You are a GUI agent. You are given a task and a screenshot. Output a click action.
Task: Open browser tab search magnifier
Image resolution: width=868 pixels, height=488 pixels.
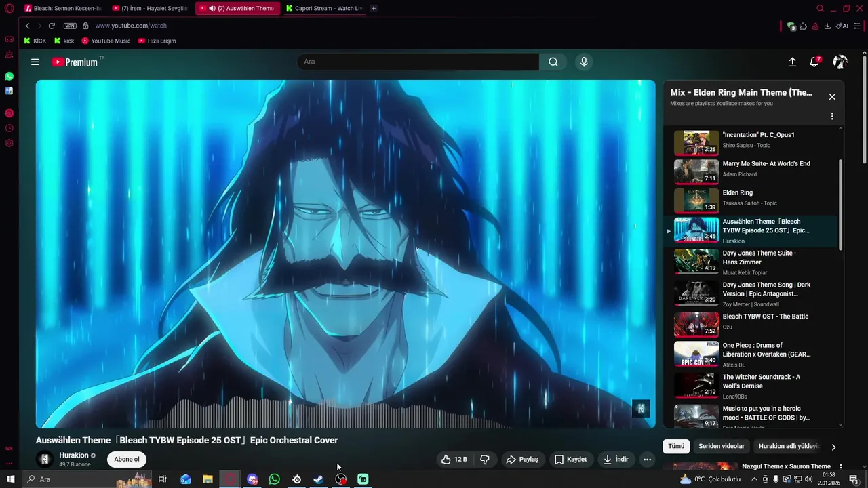820,9
